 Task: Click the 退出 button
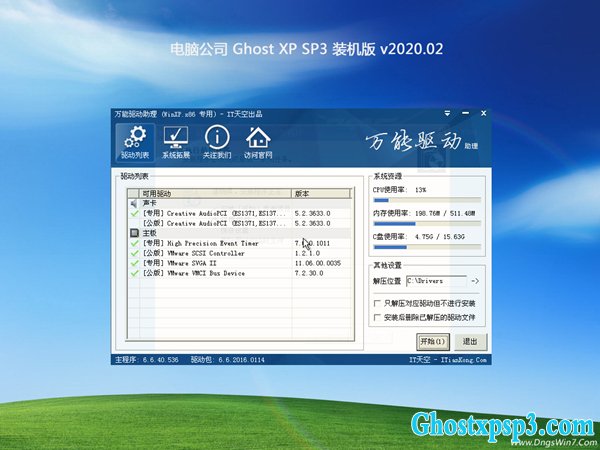(471, 342)
